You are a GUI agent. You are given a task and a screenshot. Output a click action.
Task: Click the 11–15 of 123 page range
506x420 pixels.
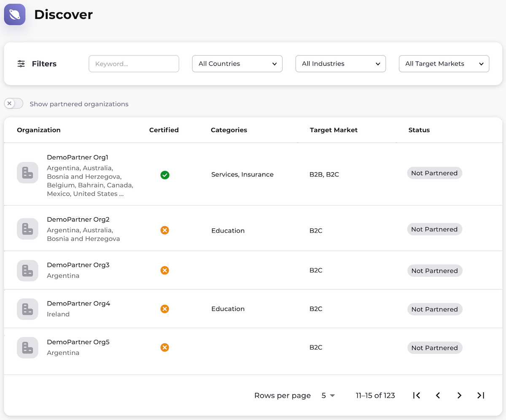coord(375,395)
